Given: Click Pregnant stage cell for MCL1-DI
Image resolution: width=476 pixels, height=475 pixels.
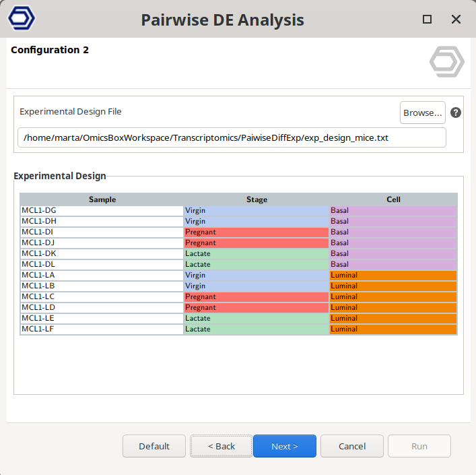Looking at the screenshot, I should pyautogui.click(x=257, y=232).
